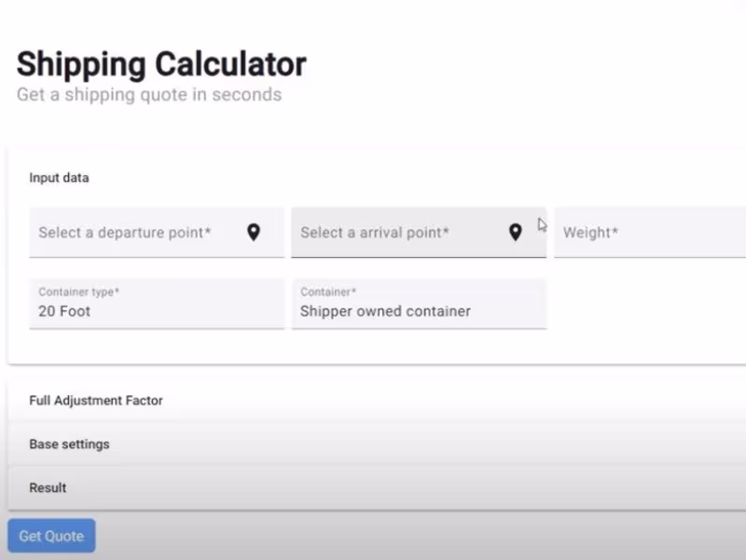Click the 'Get a shipping quote in seconds' subtitle

coord(149,95)
